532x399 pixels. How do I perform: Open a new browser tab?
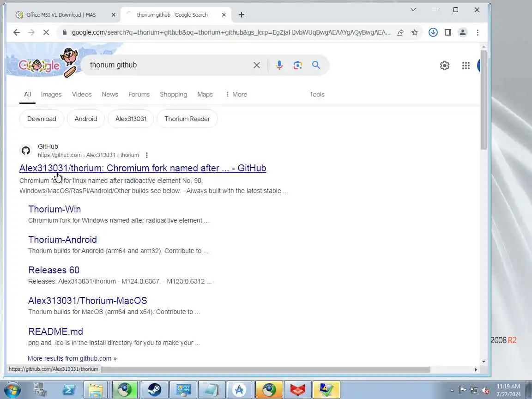coord(241,15)
